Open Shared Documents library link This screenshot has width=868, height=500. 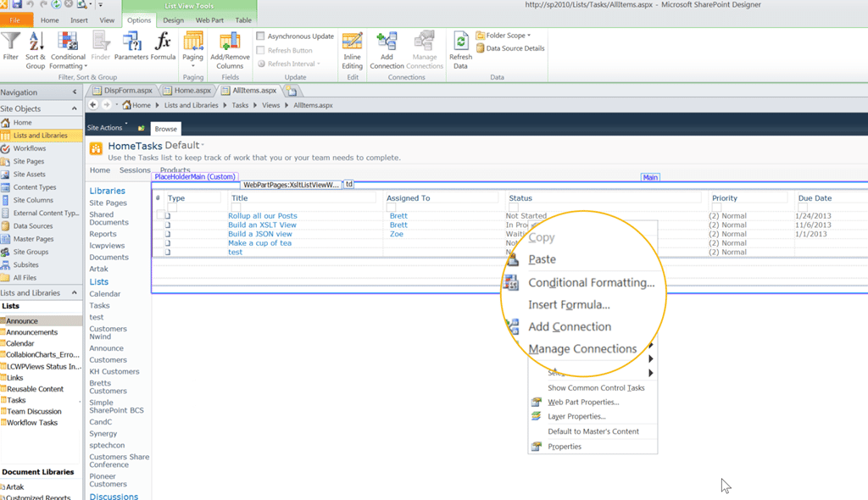click(108, 218)
